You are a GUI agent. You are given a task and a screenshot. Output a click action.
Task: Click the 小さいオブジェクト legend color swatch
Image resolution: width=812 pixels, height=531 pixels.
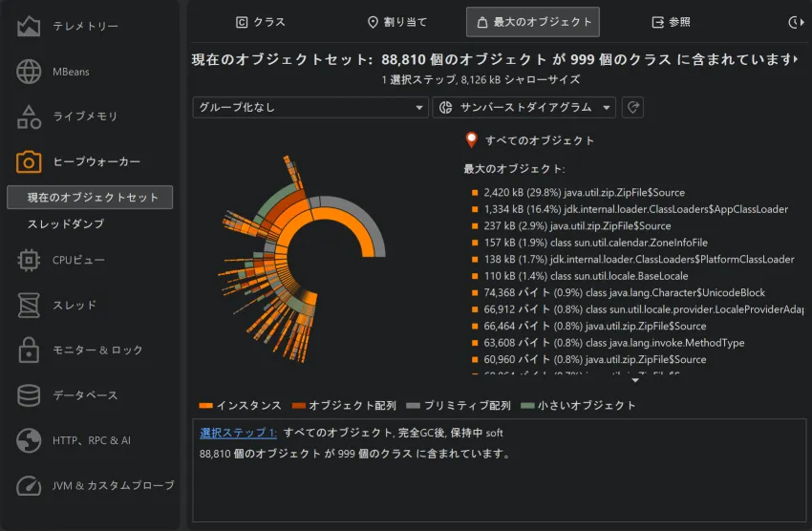click(527, 406)
